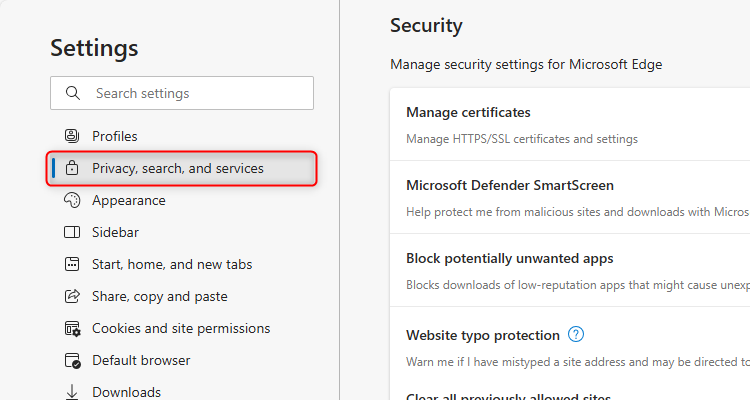750x400 pixels.
Task: Click the Downloads arrow icon
Action: (x=71, y=391)
